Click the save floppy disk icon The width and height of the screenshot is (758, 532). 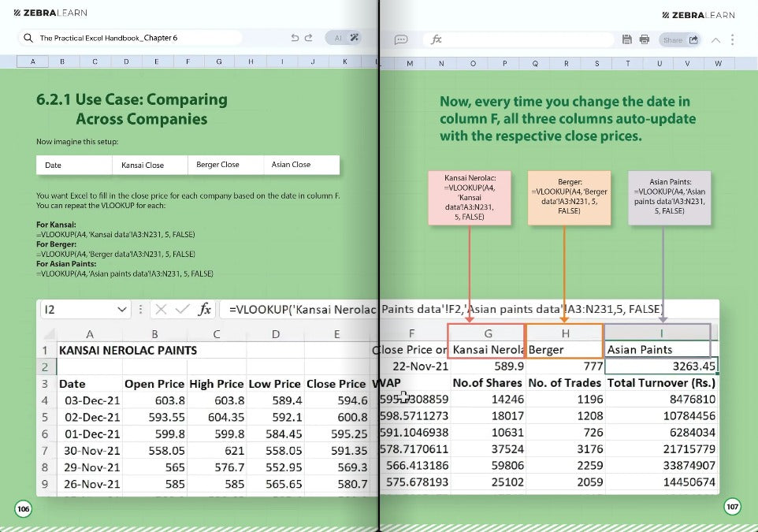(x=626, y=39)
